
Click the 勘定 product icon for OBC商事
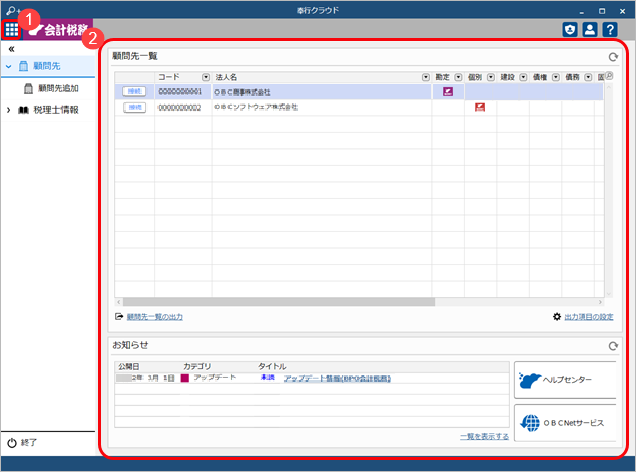click(448, 92)
